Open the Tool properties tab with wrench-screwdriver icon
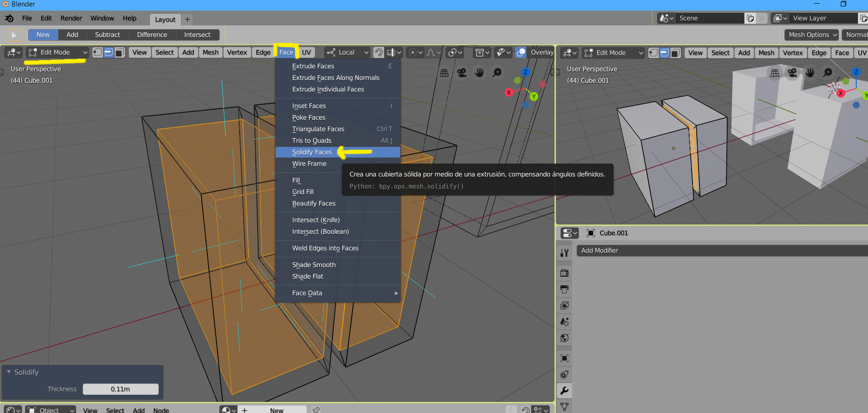The image size is (868, 413). coord(564,253)
